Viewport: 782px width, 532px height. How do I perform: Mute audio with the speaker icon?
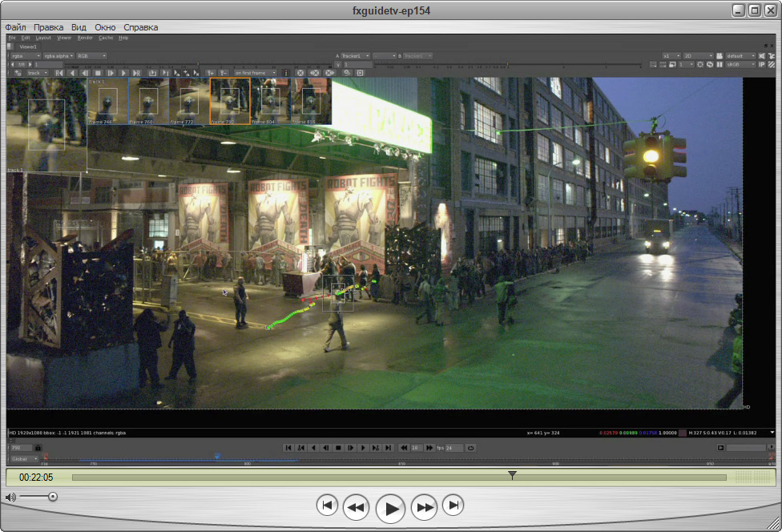pos(10,497)
